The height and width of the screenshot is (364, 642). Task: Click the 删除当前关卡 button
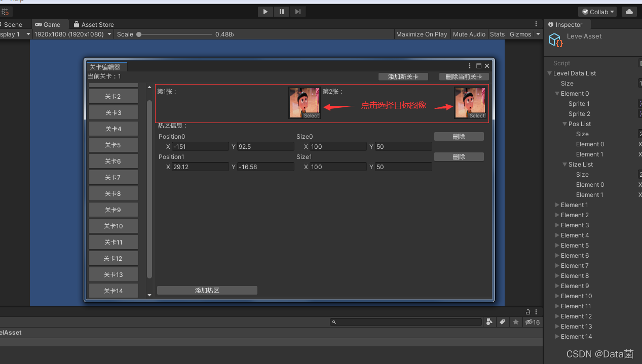[x=464, y=76]
